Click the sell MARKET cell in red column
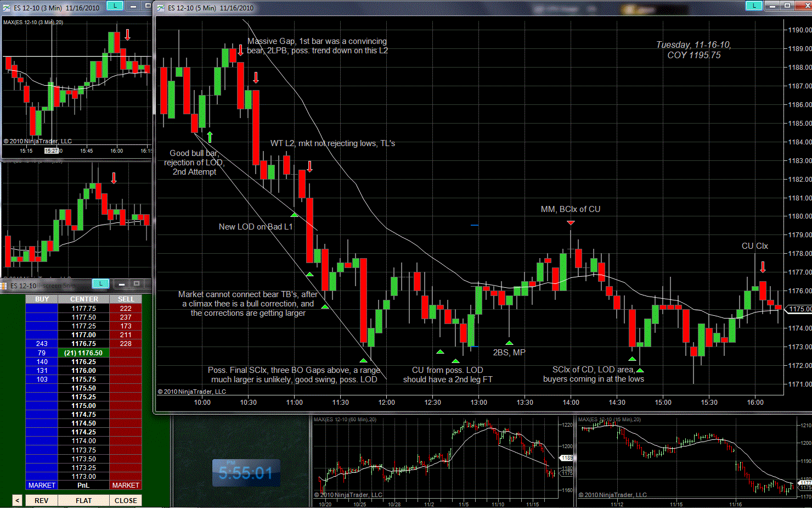 point(126,485)
